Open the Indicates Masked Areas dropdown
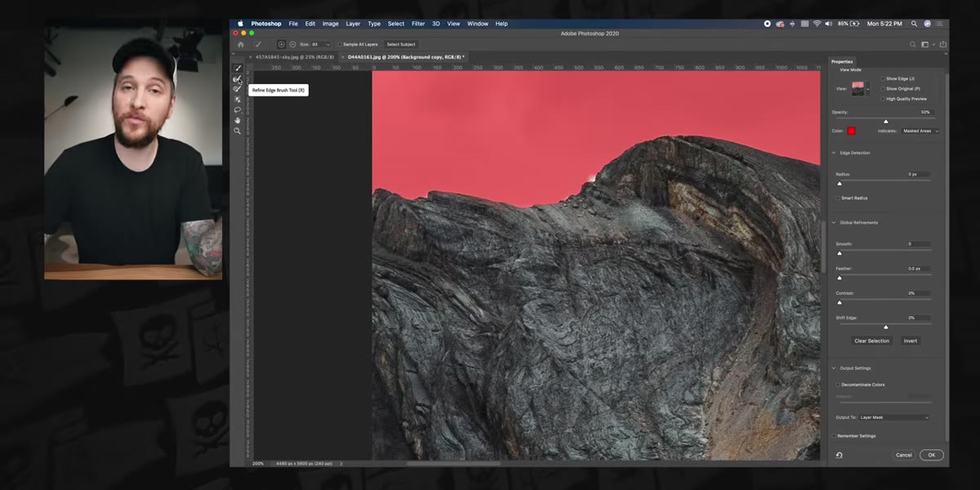The height and width of the screenshot is (490, 980). (920, 131)
